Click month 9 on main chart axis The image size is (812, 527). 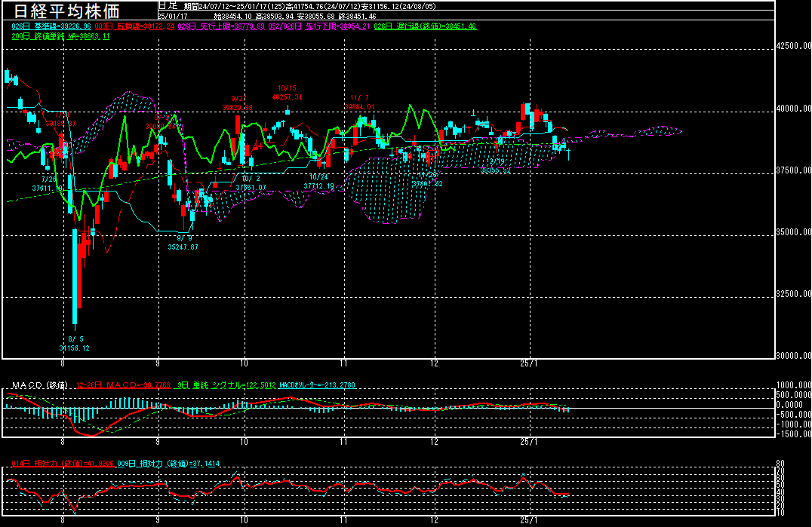click(158, 363)
